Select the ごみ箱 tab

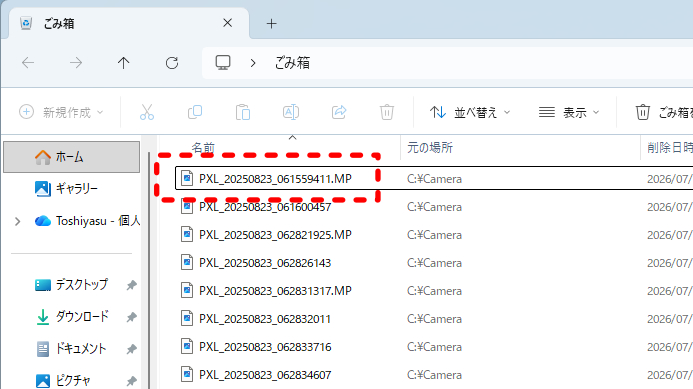point(128,23)
